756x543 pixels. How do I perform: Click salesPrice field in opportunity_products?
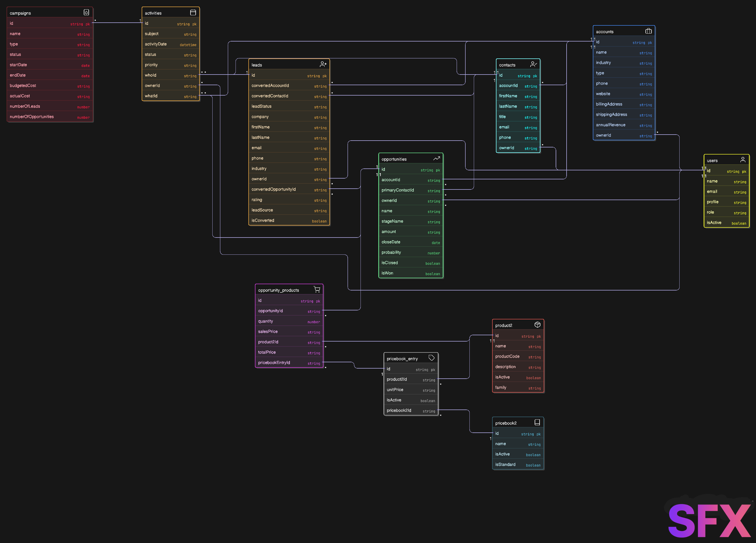coord(289,332)
